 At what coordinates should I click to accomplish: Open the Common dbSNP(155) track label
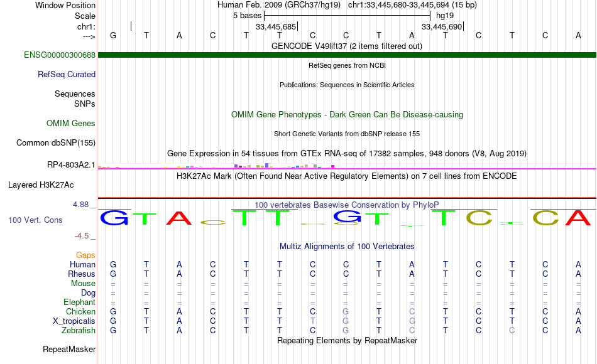pos(55,142)
